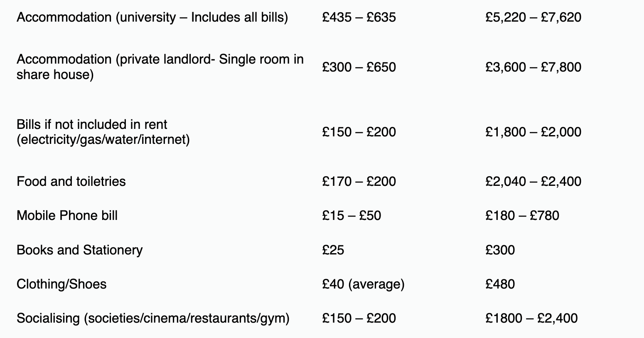Click the Books and Stationery label
Screen dimensions: 644x338
(x=79, y=250)
